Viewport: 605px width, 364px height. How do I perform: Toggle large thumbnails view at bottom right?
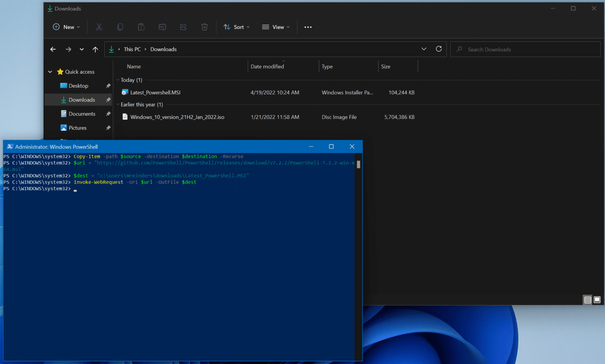point(597,299)
